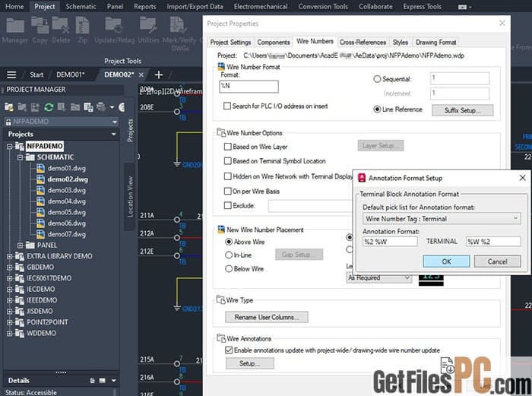Viewport: 532px width, 396px height.
Task: Open the Details pane dropdown arrow
Action: click(x=113, y=381)
